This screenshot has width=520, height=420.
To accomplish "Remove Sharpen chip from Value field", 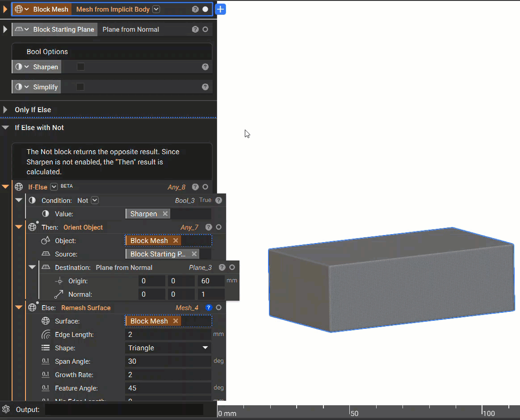I will [165, 214].
